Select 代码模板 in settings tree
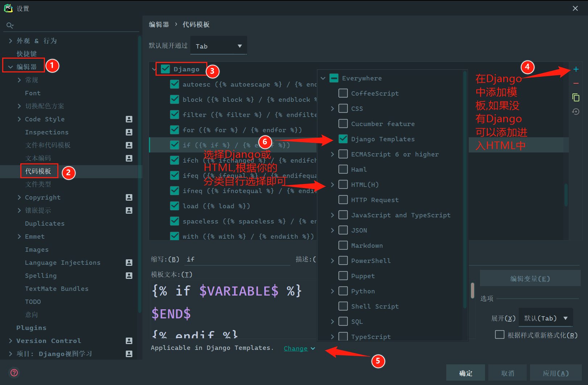 tap(38, 171)
